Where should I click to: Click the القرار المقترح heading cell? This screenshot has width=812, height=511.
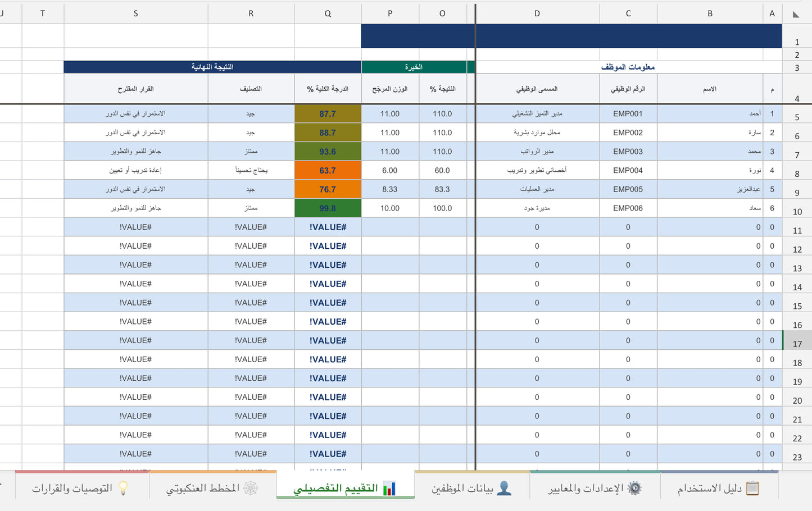click(x=135, y=89)
